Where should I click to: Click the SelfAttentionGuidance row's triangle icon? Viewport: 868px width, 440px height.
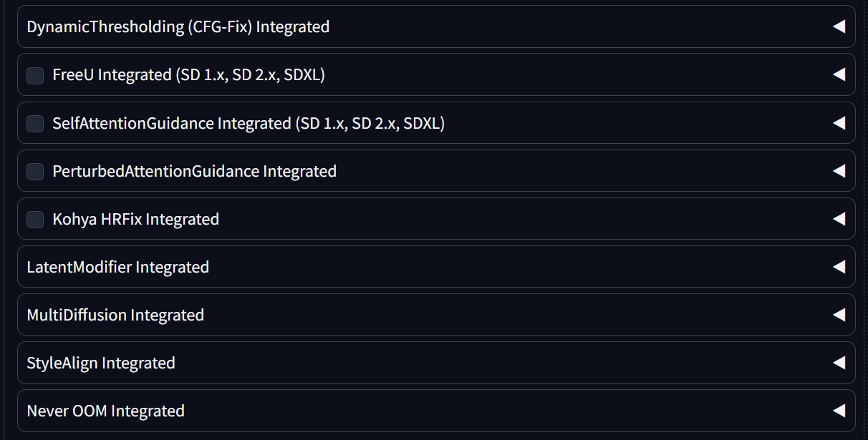pos(839,123)
